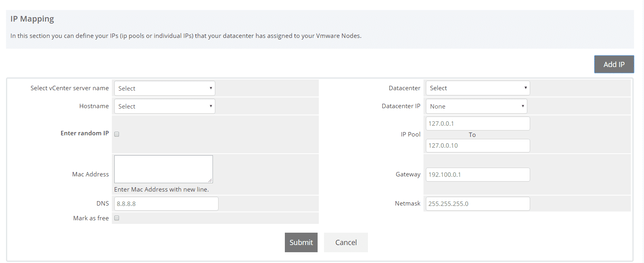Enable the Enter random IP checkbox
Viewport: 644px width, 263px height.
(117, 134)
